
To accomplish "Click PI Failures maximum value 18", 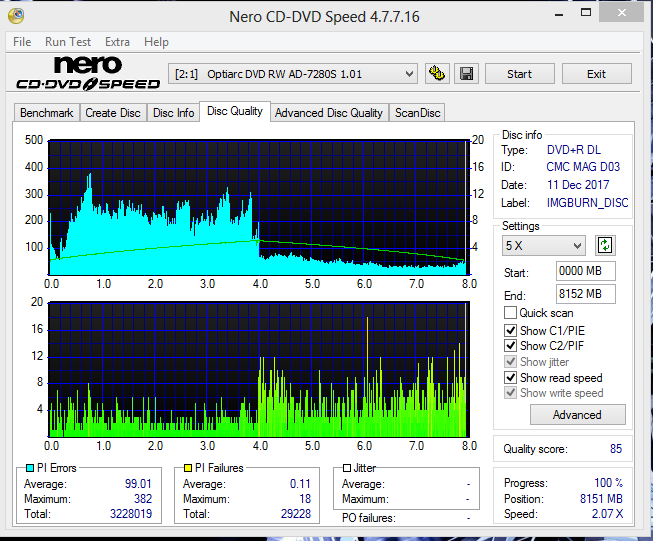I will point(305,499).
